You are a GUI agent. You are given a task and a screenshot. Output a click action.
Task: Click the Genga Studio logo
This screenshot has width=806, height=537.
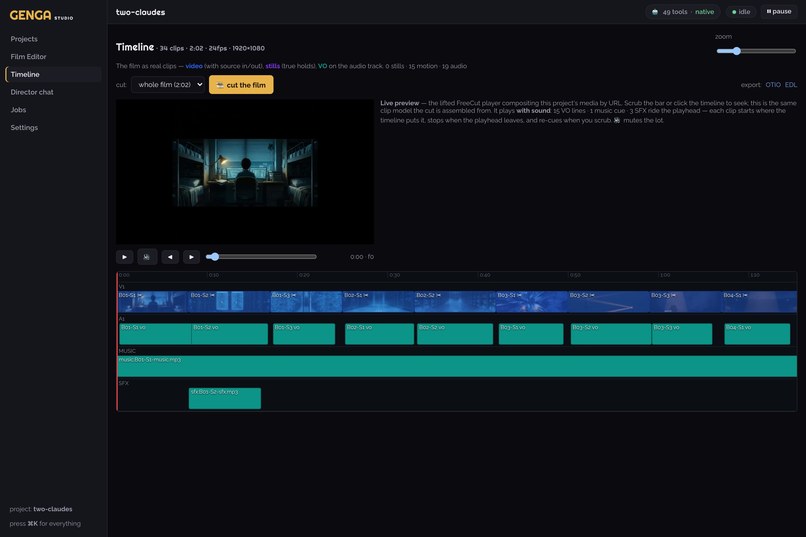[x=41, y=15]
